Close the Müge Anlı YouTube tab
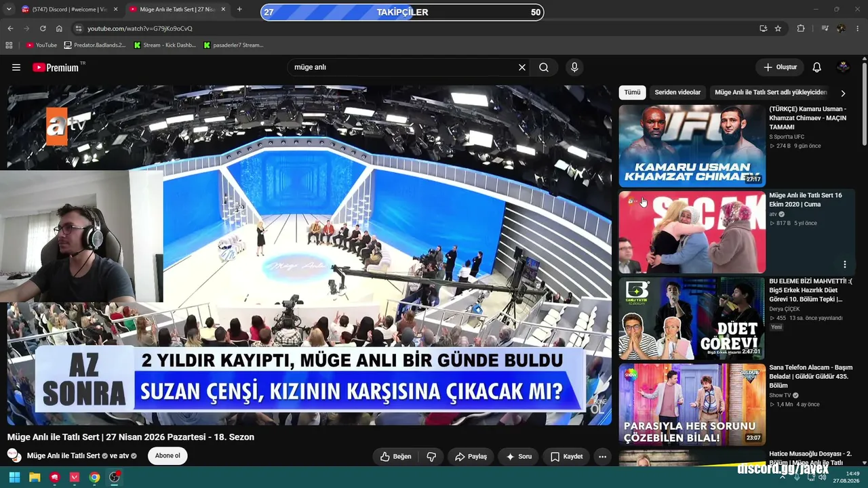The image size is (868, 488). [x=223, y=9]
